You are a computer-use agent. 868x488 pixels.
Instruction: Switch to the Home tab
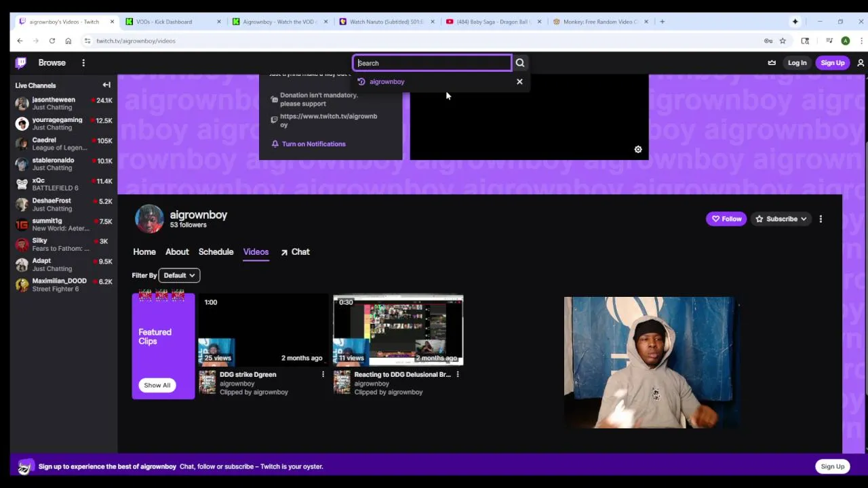[144, 252]
